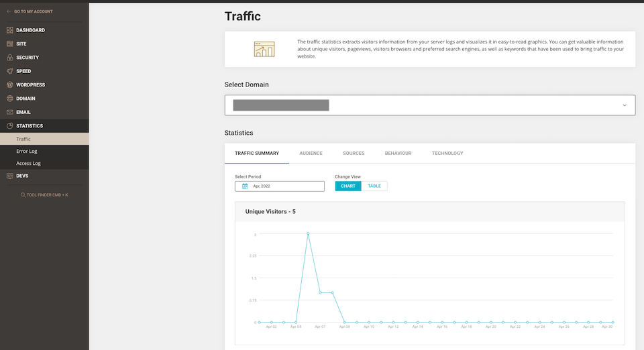The height and width of the screenshot is (350, 644).
Task: Open the Domain menu label
Action: tap(25, 99)
